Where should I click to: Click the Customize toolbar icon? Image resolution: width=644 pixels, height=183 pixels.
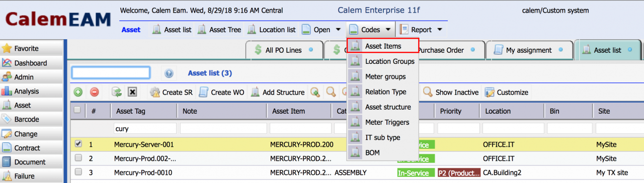coord(490,92)
